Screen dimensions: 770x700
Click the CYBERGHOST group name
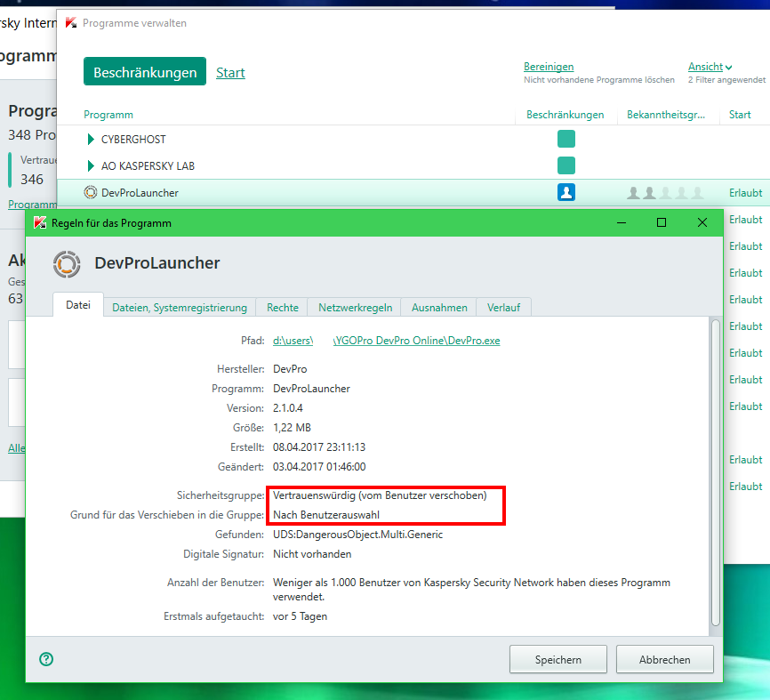click(133, 139)
